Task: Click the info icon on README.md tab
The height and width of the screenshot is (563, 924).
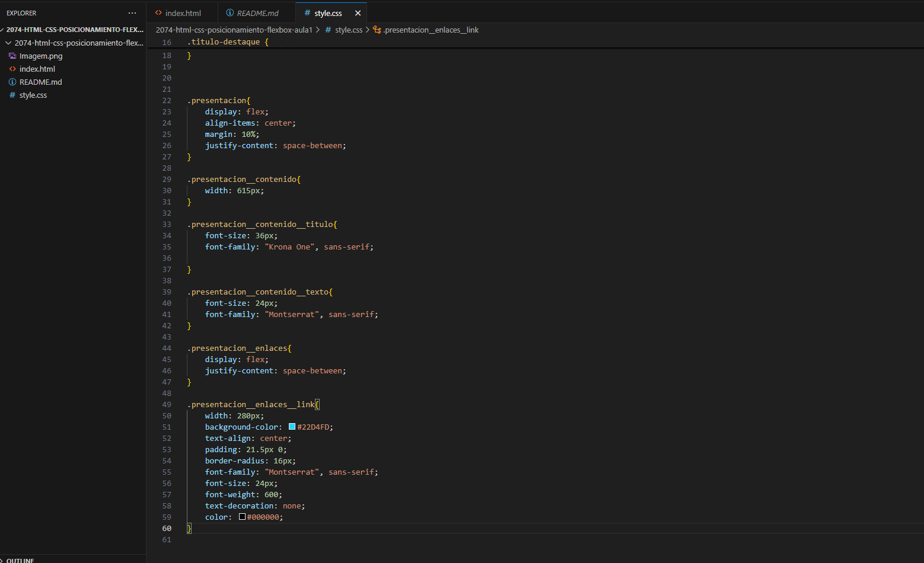Action: click(x=230, y=13)
